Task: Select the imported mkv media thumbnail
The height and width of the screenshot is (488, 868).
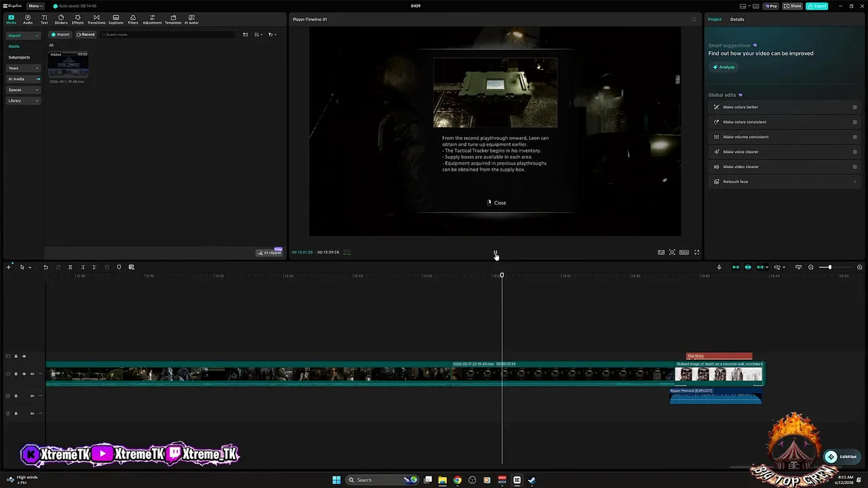Action: click(x=68, y=64)
